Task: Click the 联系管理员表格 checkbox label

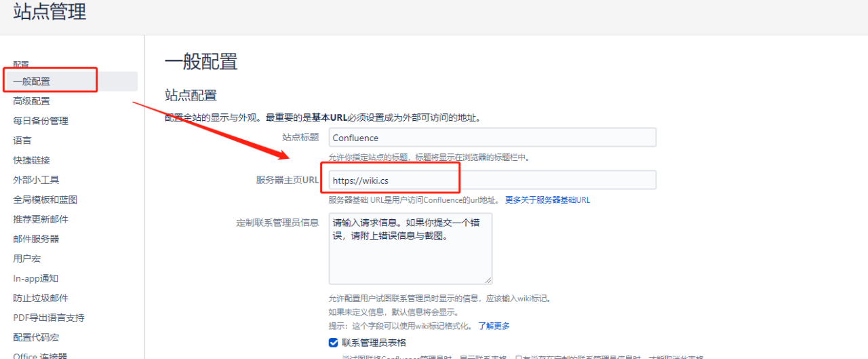Action: [x=374, y=343]
